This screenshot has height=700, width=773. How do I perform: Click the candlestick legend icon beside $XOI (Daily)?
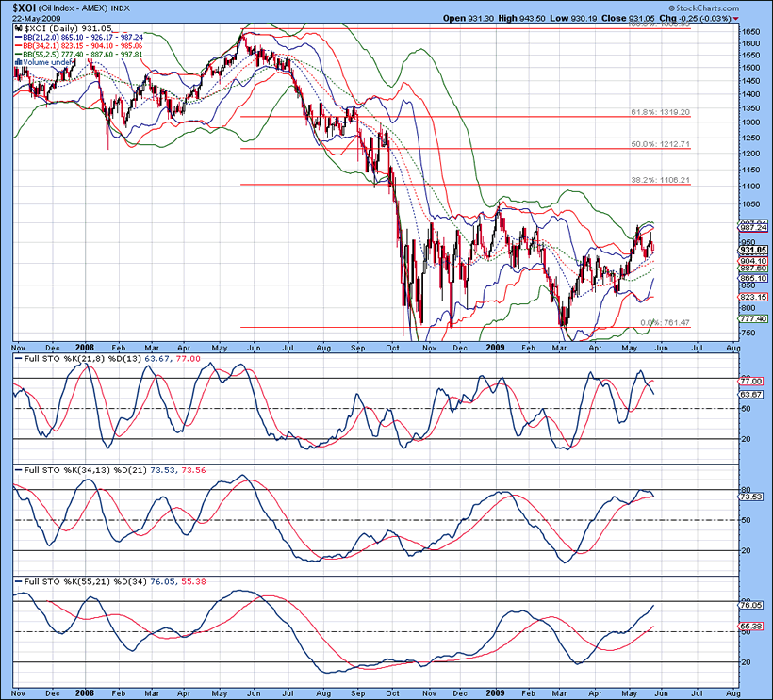click(18, 30)
